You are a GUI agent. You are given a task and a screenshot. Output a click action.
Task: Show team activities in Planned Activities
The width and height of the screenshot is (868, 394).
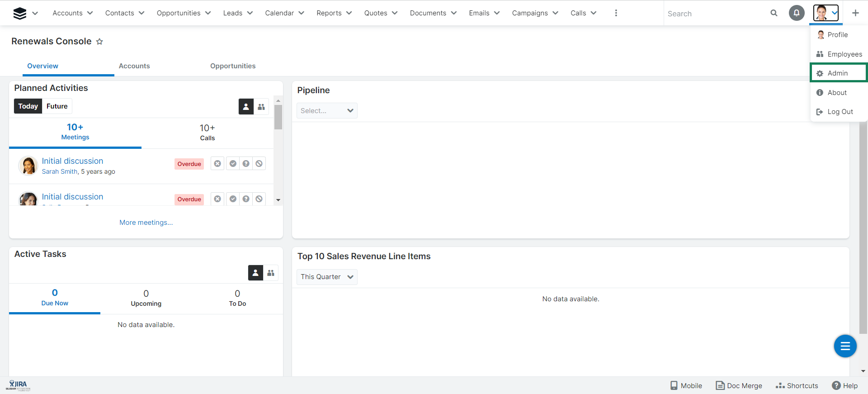click(261, 107)
